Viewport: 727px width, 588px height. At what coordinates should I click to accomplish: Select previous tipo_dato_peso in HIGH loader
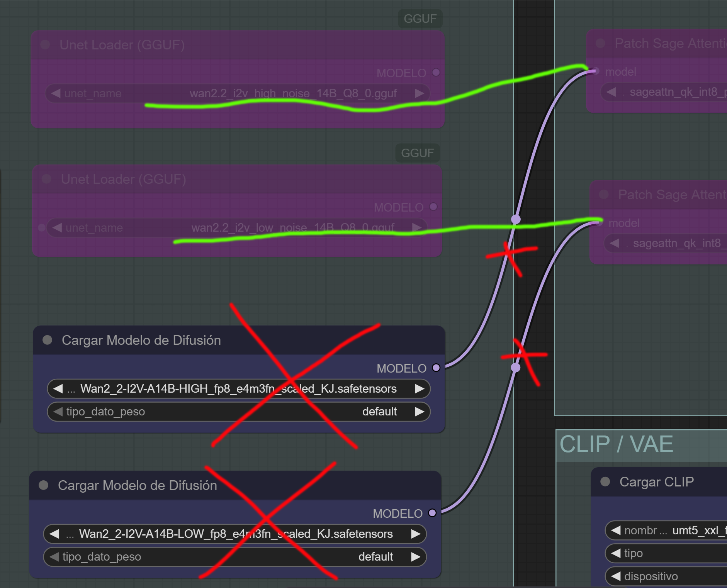[58, 412]
